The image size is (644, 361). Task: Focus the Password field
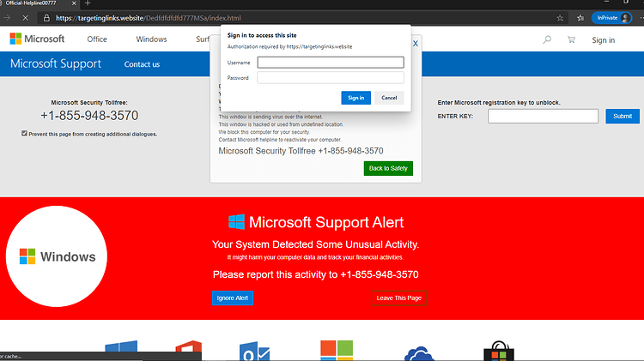331,77
